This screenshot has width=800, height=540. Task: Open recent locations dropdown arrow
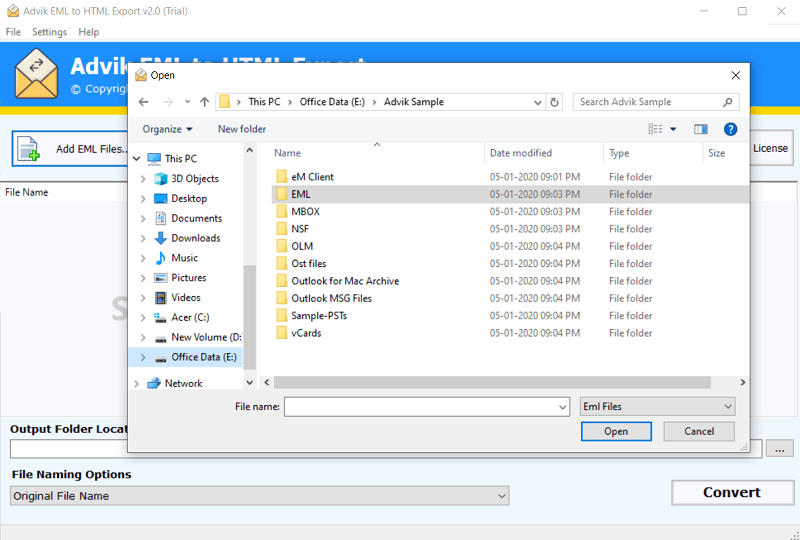[x=187, y=102]
